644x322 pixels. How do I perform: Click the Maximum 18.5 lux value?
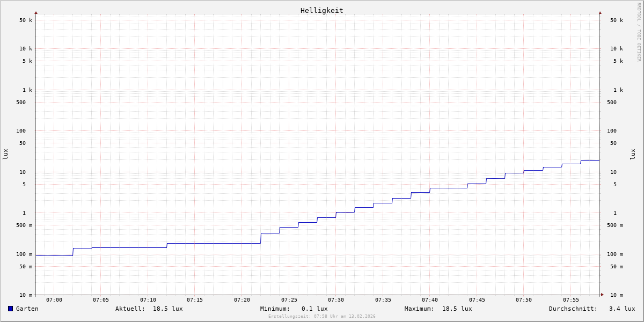click(x=457, y=309)
